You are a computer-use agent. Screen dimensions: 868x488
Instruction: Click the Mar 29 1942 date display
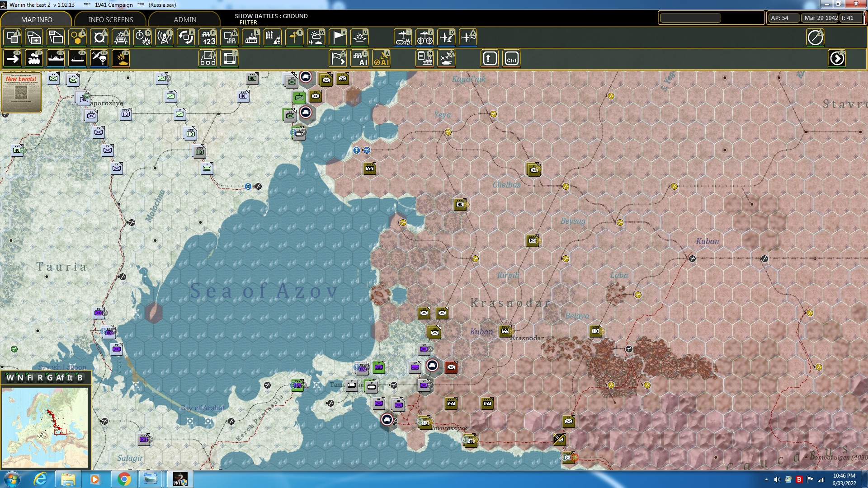821,18
